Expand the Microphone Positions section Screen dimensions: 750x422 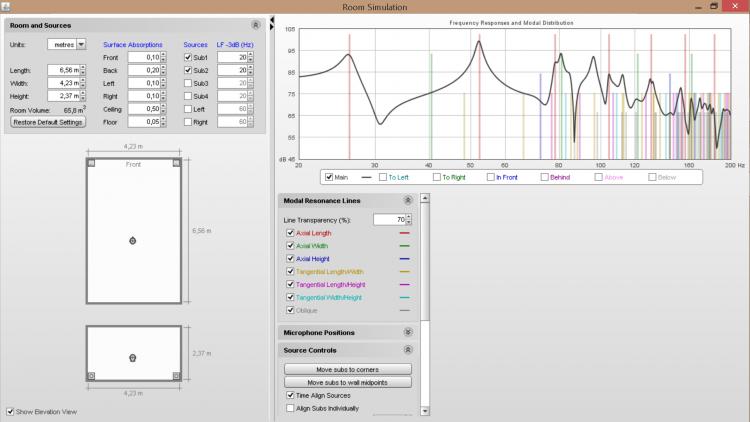click(407, 332)
